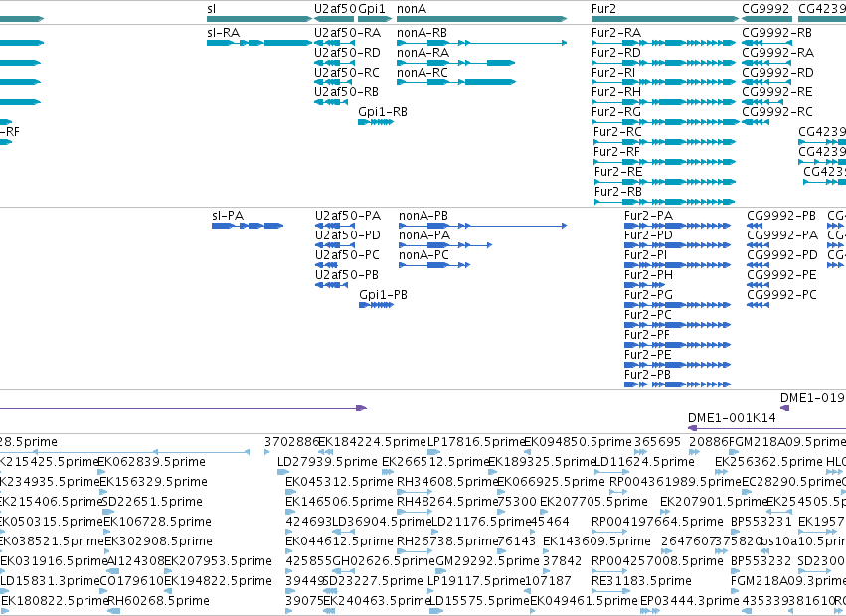Screen dimensions: 846x616
Task: Select transcript U2af50-RA
Action: [x=348, y=33]
